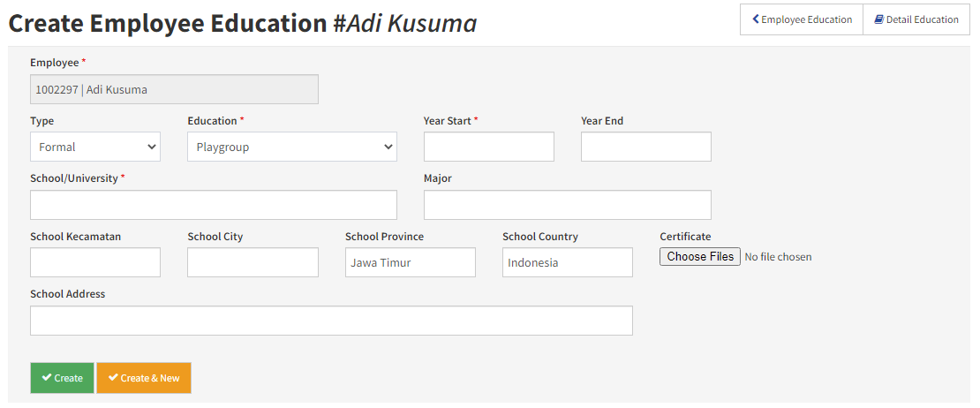980x408 pixels.
Task: Edit the School Province field with Jawa Timur
Action: pos(410,262)
